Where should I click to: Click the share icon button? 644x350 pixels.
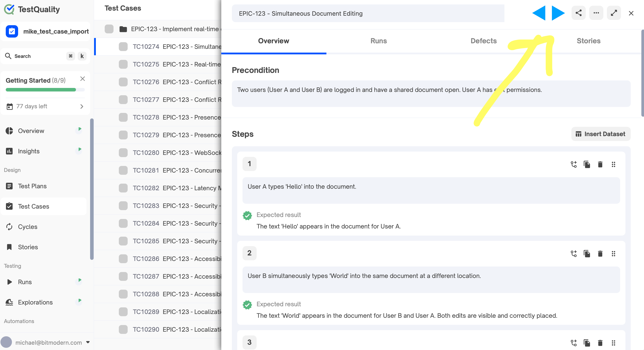point(578,13)
